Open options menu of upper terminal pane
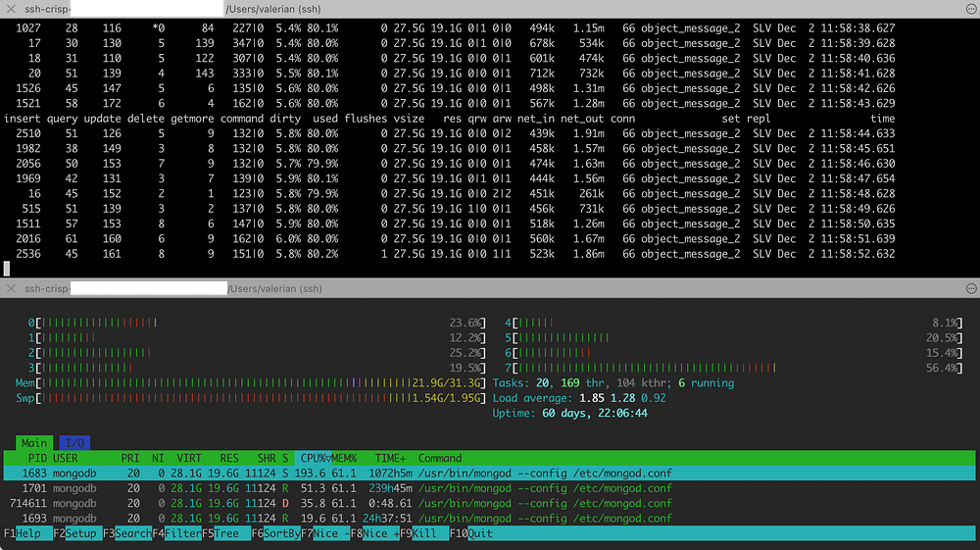Viewport: 980px width, 550px height. 970,9
